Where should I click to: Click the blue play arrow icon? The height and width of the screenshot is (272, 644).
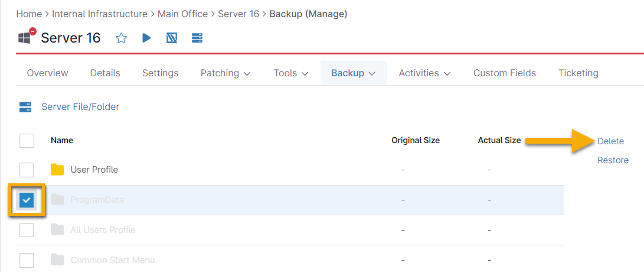(146, 38)
